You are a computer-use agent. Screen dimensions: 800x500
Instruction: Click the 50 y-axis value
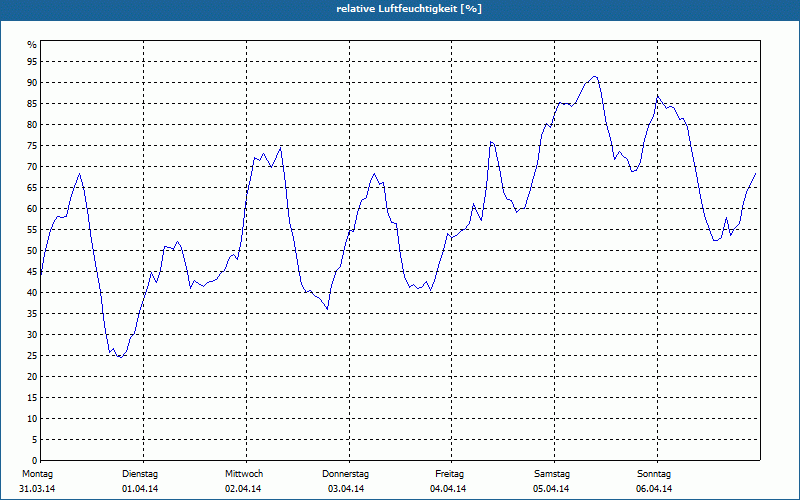pos(32,251)
